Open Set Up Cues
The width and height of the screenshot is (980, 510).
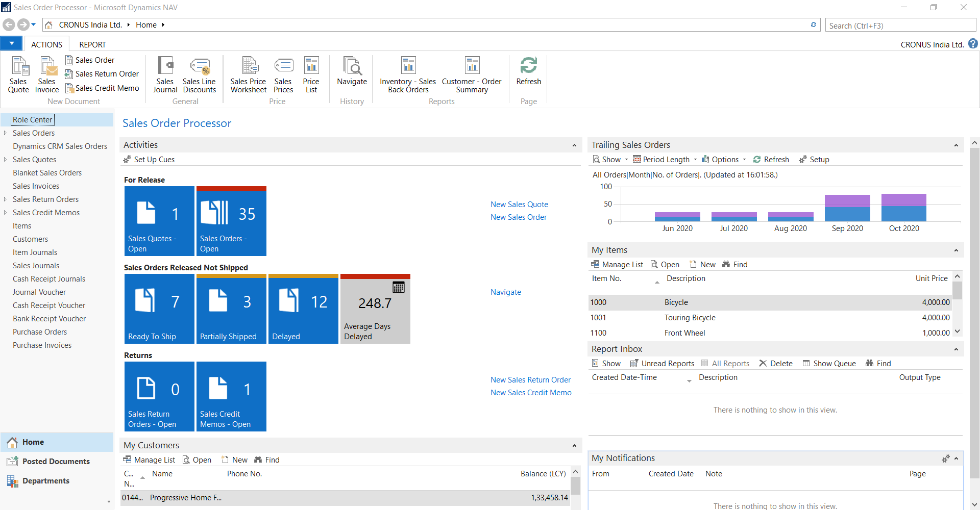[149, 160]
